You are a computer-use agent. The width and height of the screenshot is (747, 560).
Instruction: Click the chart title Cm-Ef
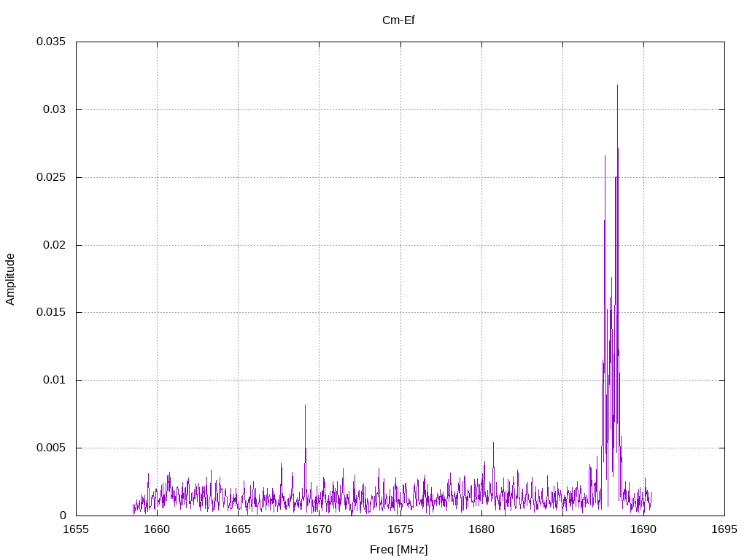coord(398,20)
